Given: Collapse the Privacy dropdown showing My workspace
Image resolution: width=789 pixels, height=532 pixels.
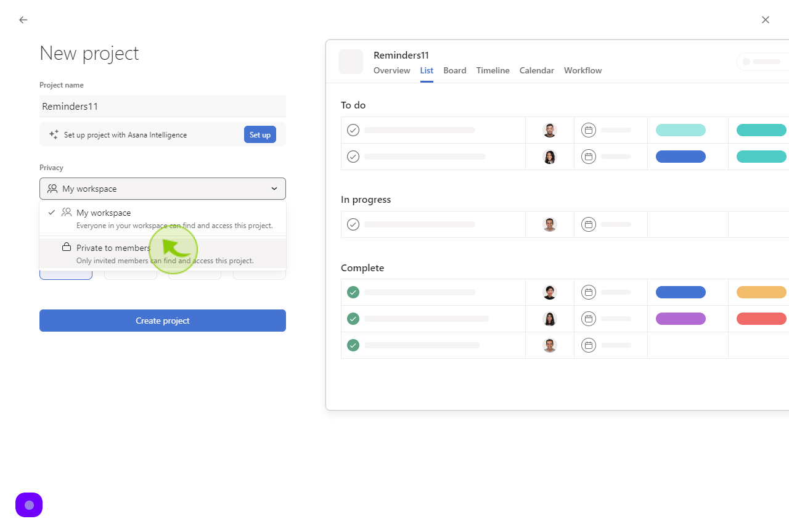Looking at the screenshot, I should pos(163,189).
